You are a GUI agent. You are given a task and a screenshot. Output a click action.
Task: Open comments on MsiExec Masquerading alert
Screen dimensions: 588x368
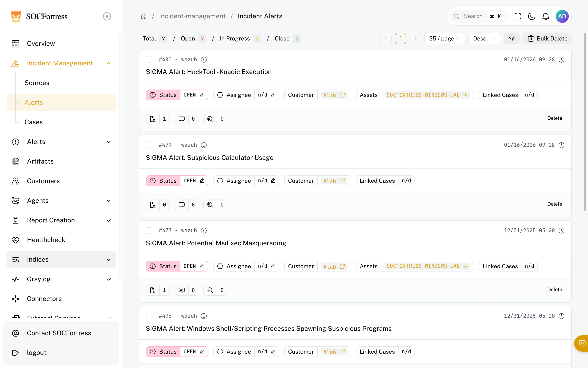pos(186,290)
